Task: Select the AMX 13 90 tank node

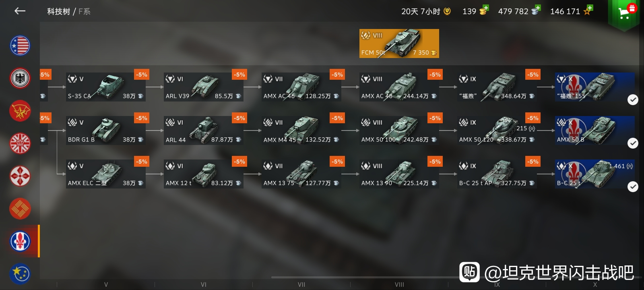Action: [x=399, y=174]
